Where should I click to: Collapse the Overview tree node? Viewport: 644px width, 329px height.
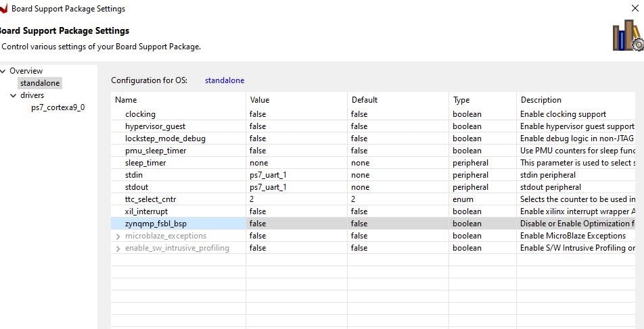[3, 71]
